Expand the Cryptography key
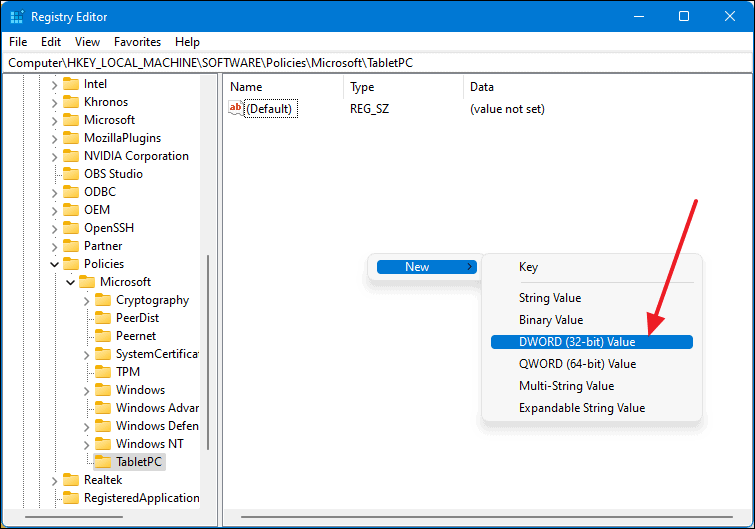The image size is (755, 529). [86, 301]
